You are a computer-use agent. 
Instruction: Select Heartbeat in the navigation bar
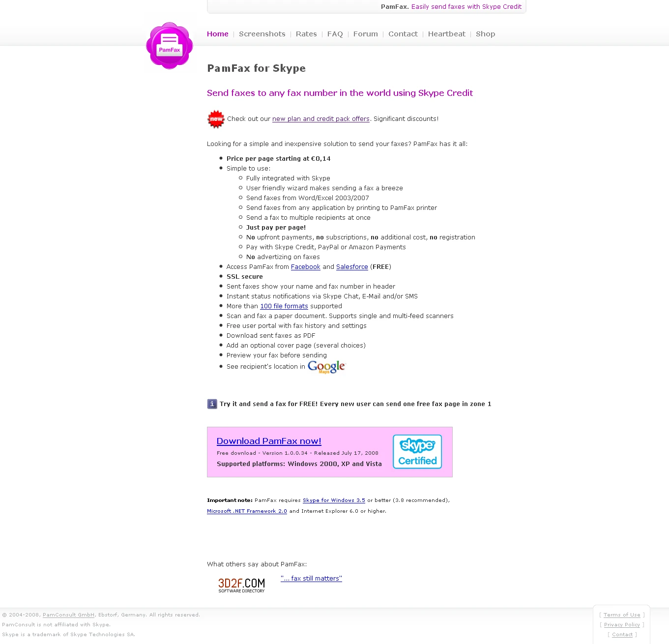click(x=447, y=34)
